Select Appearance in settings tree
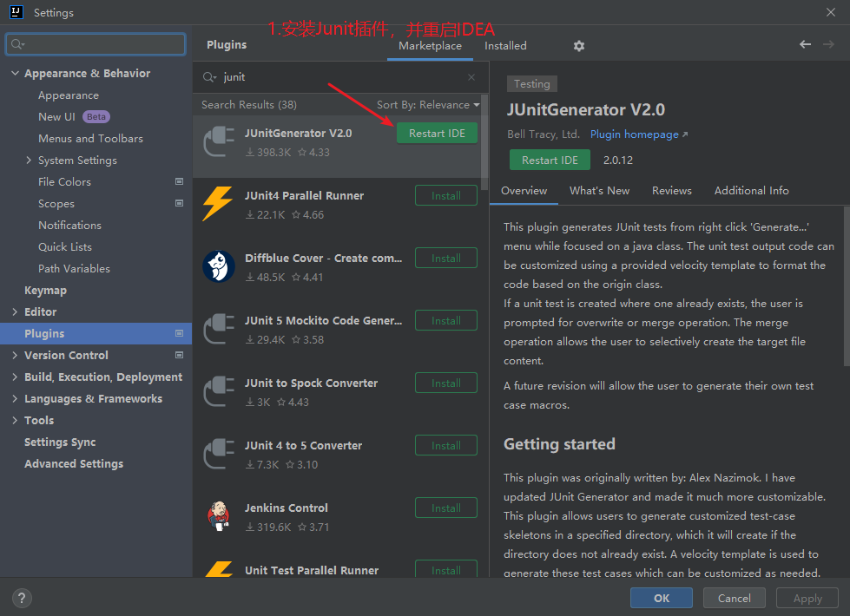The image size is (850, 616). point(69,95)
